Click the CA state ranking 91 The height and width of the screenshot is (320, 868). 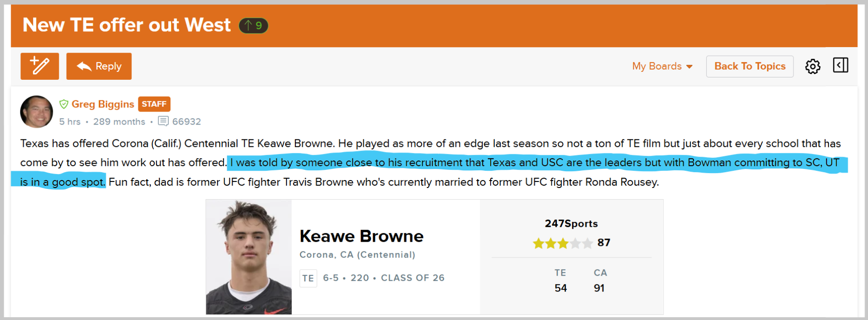click(599, 288)
